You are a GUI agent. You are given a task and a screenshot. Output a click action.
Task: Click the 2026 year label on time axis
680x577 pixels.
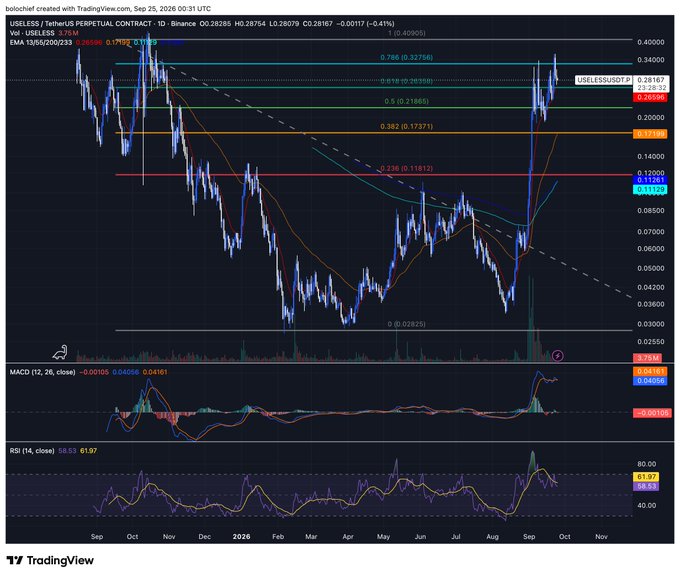point(242,537)
